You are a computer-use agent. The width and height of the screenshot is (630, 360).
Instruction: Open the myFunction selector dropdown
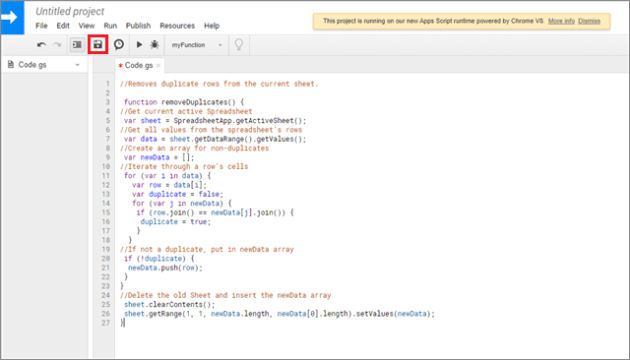197,45
